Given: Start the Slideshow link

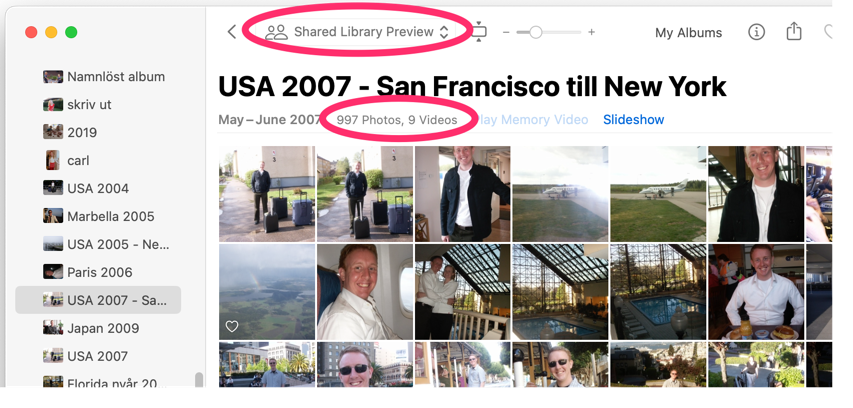Looking at the screenshot, I should click(633, 120).
